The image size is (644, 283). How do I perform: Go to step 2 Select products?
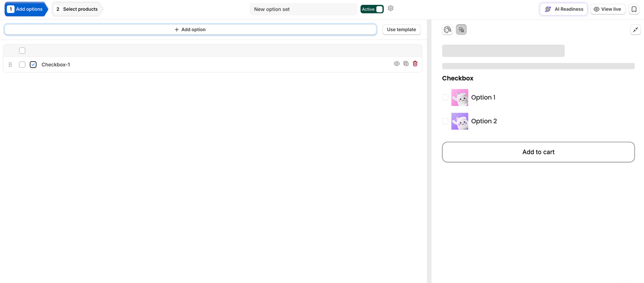click(77, 9)
